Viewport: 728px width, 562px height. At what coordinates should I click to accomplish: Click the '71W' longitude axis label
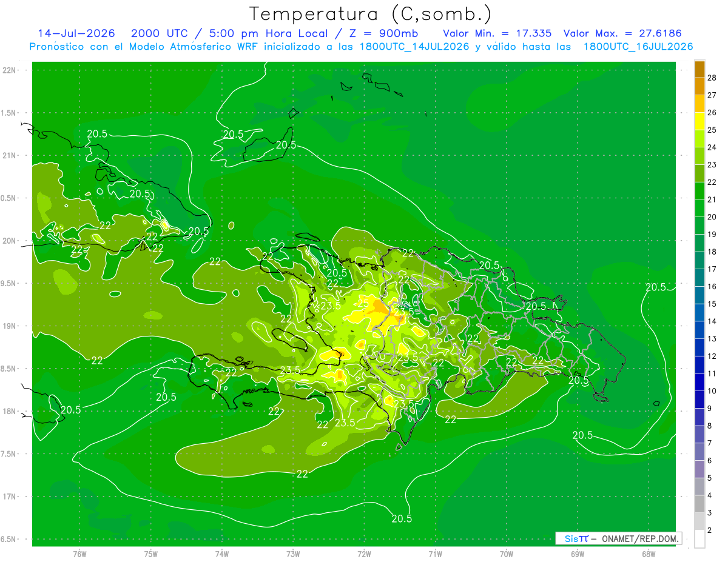(x=435, y=554)
